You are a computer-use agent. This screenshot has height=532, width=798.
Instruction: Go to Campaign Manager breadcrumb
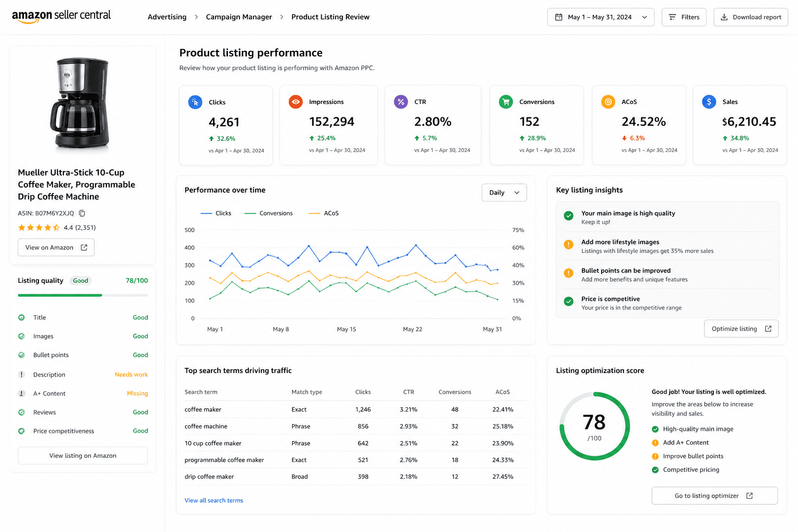click(239, 17)
